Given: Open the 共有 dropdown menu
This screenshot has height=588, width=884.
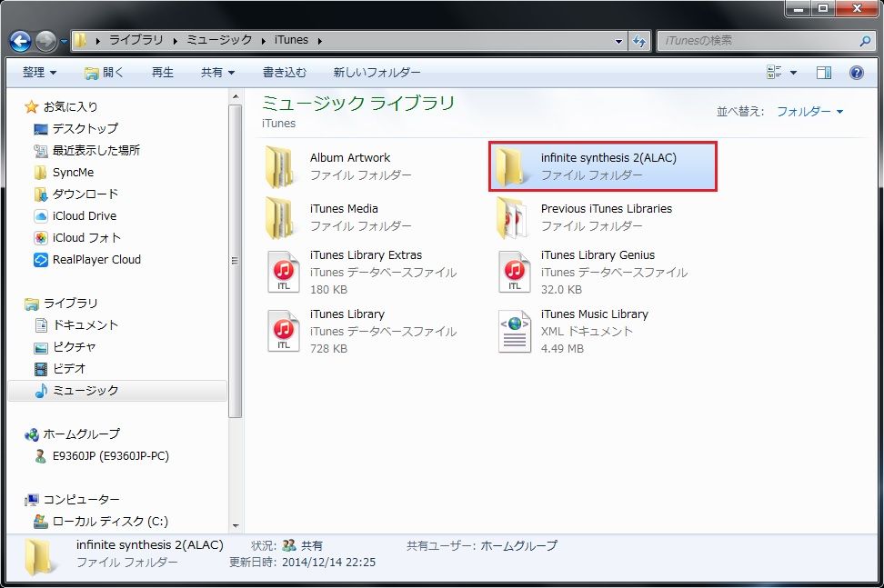Looking at the screenshot, I should (x=217, y=72).
